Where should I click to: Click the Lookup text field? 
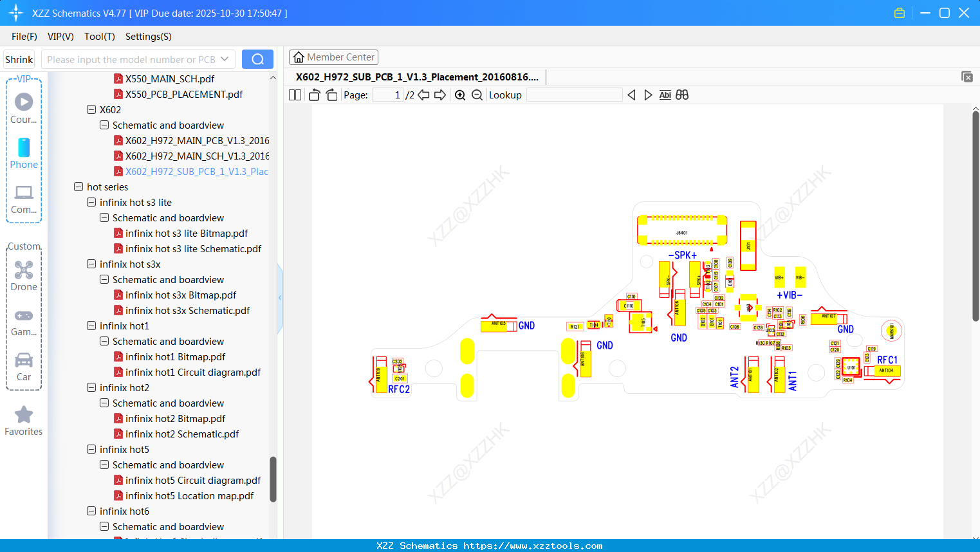574,95
